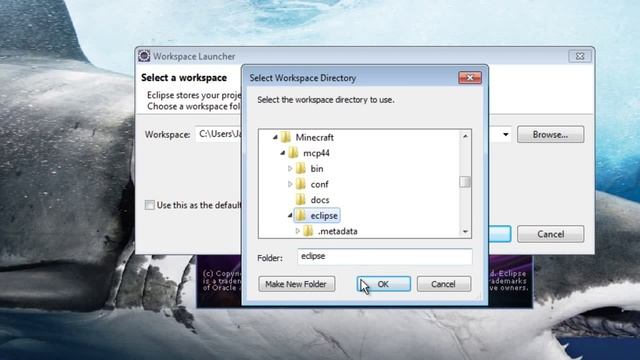Collapse the mcp44 folder node
640x360 pixels.
(282, 153)
